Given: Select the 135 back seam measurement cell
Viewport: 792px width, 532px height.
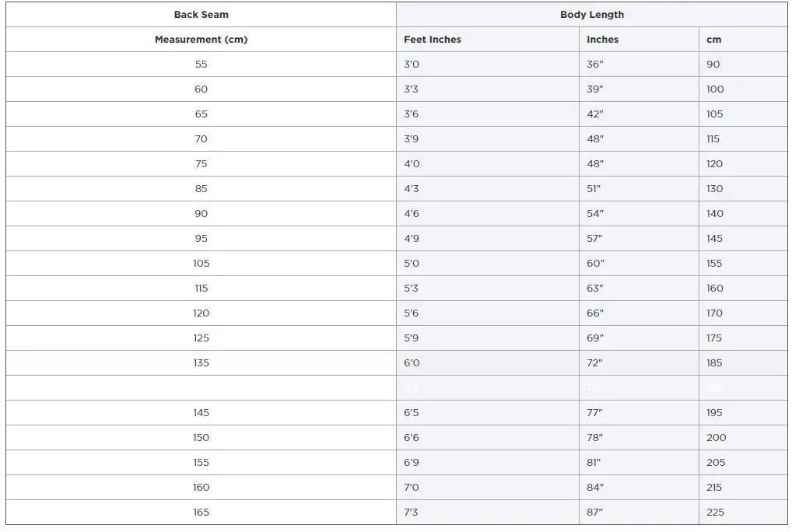Looking at the screenshot, I should pyautogui.click(x=201, y=363).
